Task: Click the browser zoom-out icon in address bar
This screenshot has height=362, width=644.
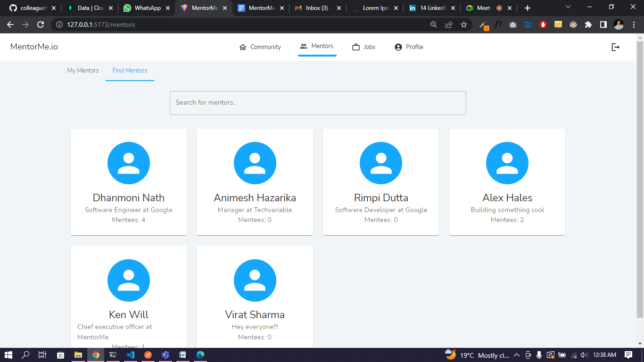Action: pyautogui.click(x=433, y=25)
